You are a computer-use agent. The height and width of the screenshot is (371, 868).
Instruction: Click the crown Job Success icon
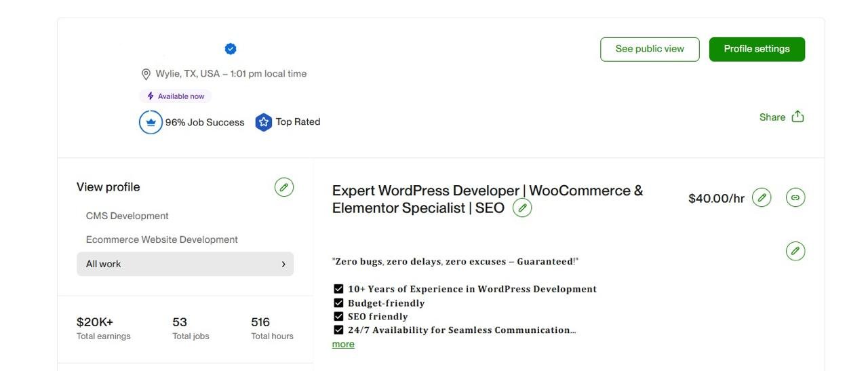pos(151,122)
